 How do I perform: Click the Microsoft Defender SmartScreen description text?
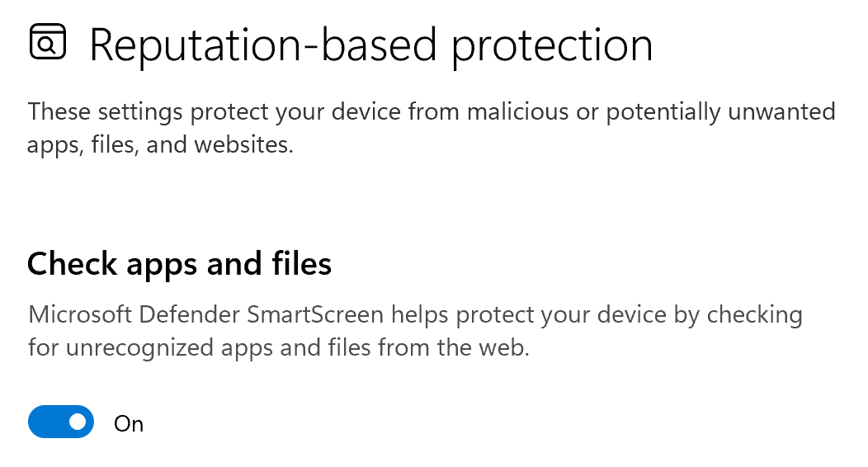[x=414, y=331]
